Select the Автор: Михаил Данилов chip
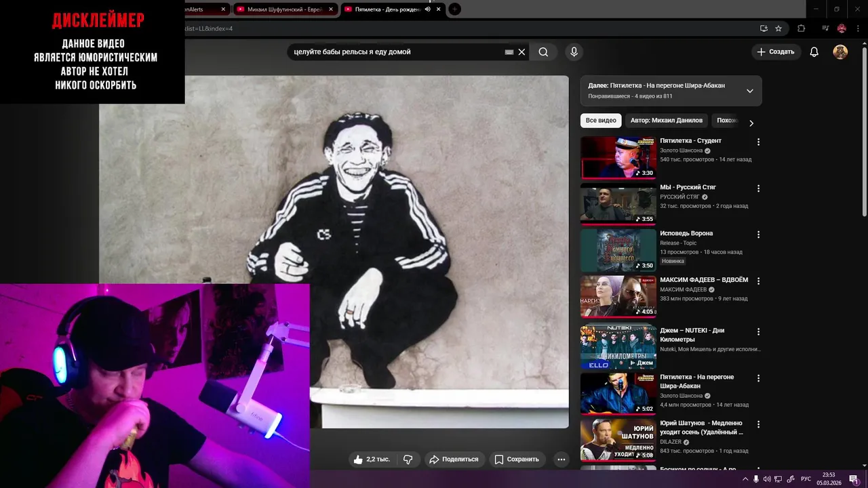868x488 pixels. [667, 121]
